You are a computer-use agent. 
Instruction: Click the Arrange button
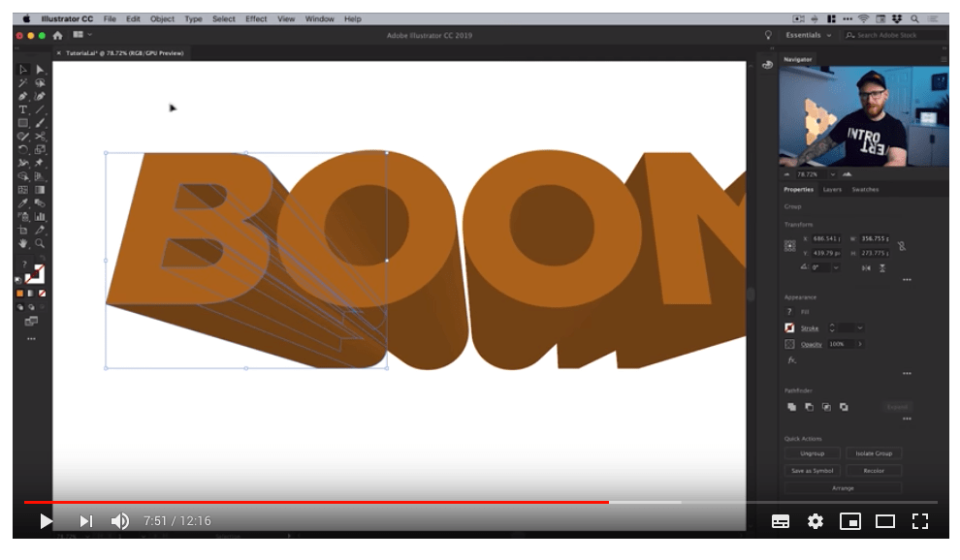(x=843, y=488)
